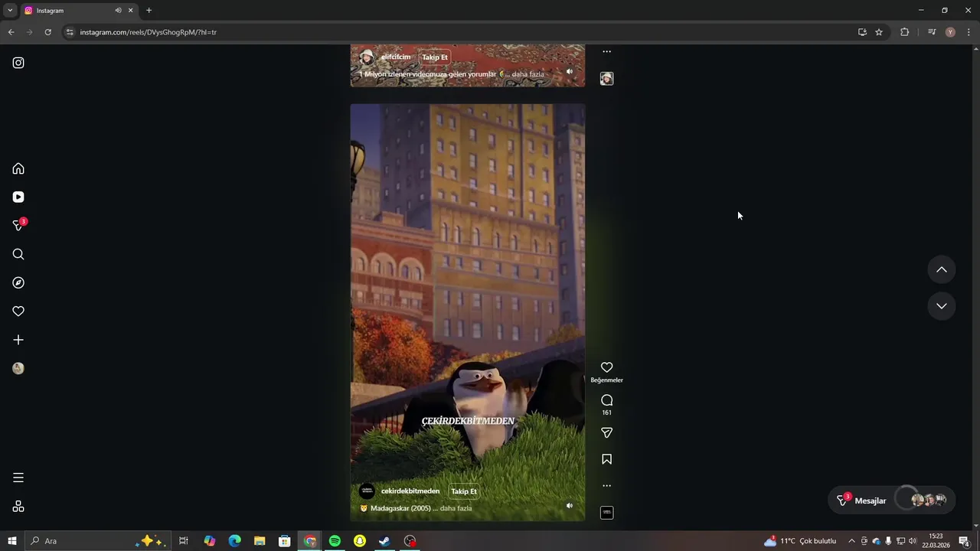Open File Explorer from the taskbar
The width and height of the screenshot is (980, 551).
pos(260,541)
